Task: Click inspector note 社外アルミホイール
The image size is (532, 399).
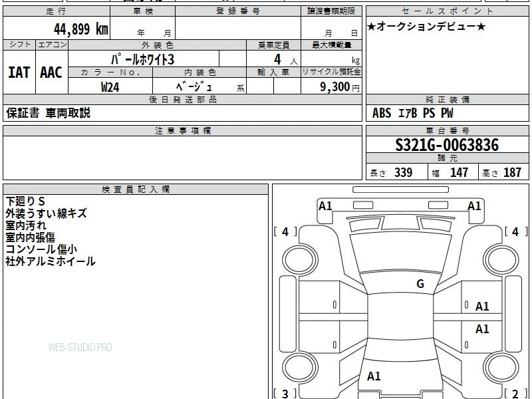Action: point(51,261)
